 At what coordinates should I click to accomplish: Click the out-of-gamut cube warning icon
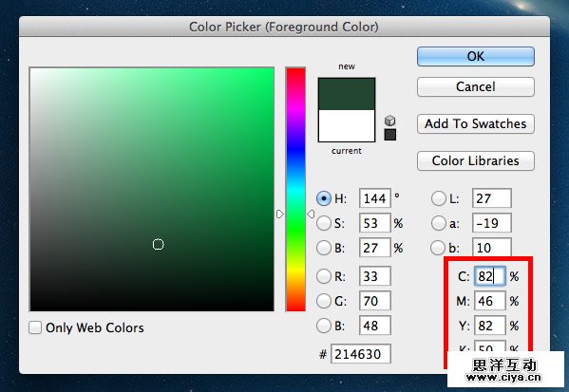click(389, 121)
